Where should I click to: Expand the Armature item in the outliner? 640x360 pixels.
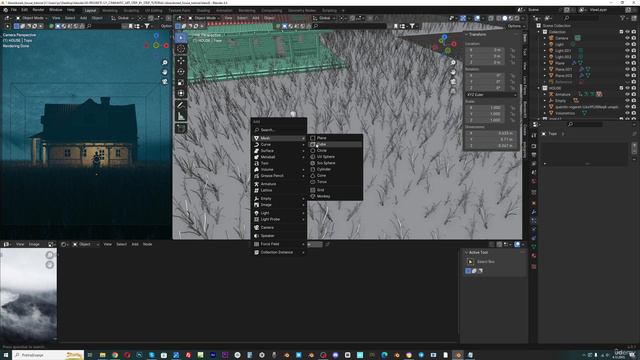545,94
